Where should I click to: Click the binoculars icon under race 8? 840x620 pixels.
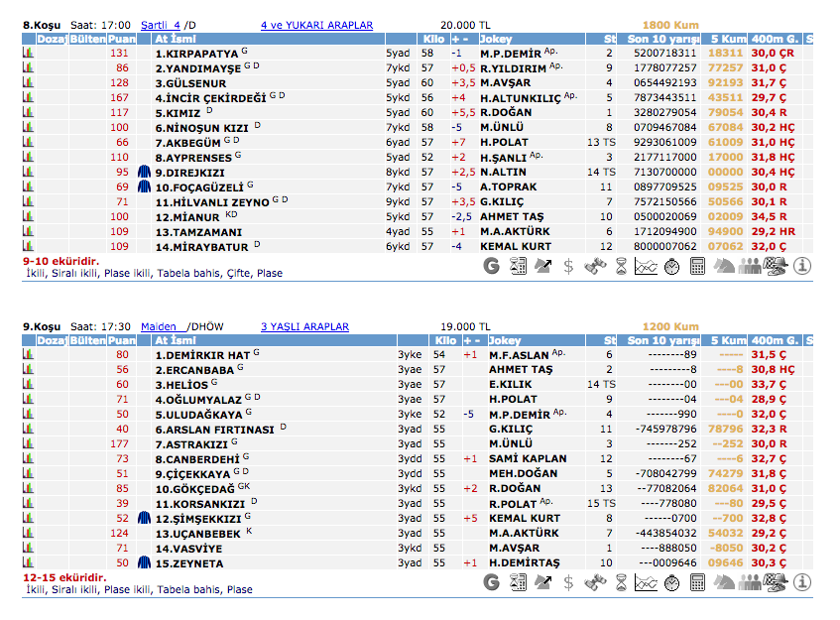(594, 265)
